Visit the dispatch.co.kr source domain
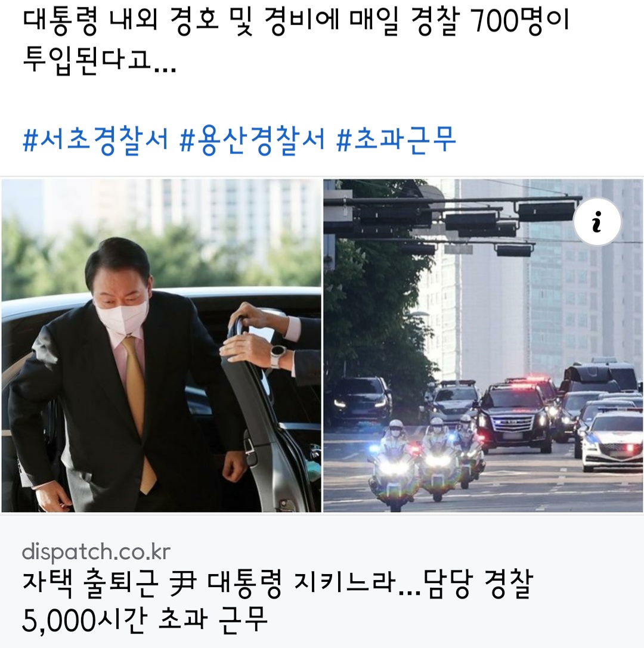644x648 pixels. (x=96, y=551)
